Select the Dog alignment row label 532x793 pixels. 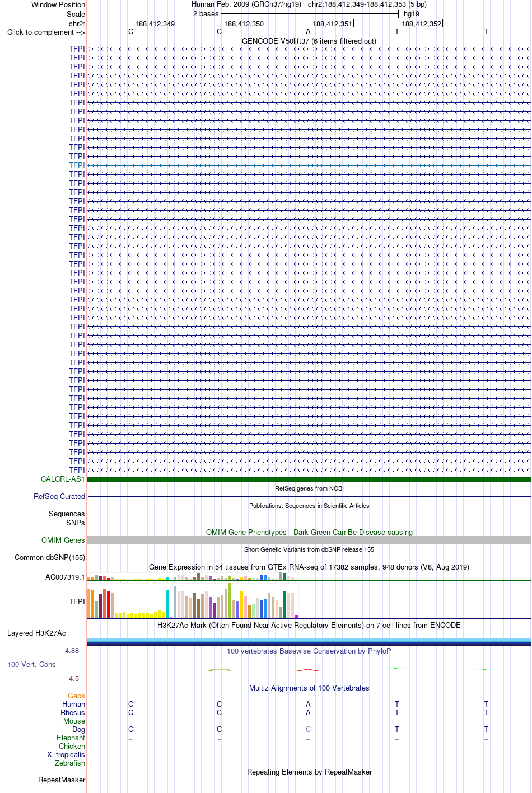click(x=78, y=729)
